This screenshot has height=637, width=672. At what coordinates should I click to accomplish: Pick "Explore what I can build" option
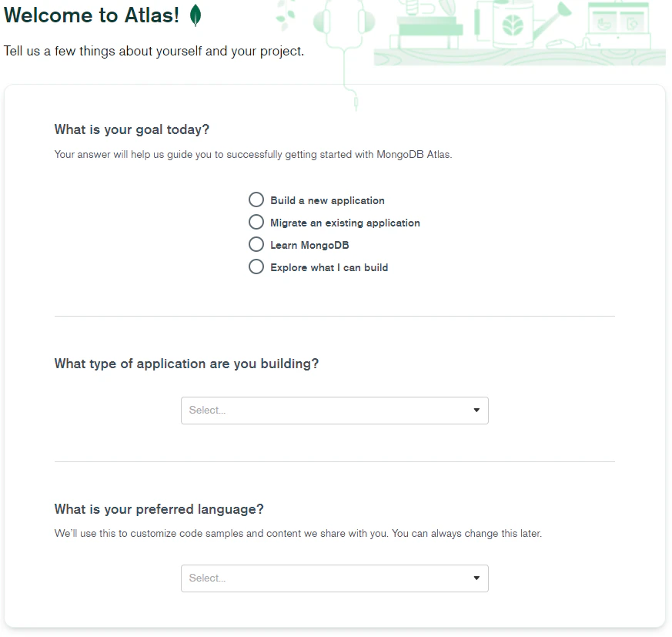click(256, 267)
